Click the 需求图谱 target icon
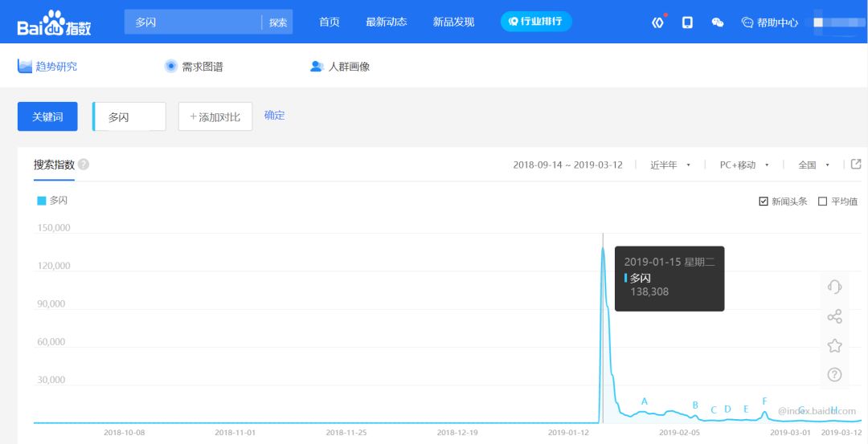Screen dimensions: 868x444 coord(171,67)
